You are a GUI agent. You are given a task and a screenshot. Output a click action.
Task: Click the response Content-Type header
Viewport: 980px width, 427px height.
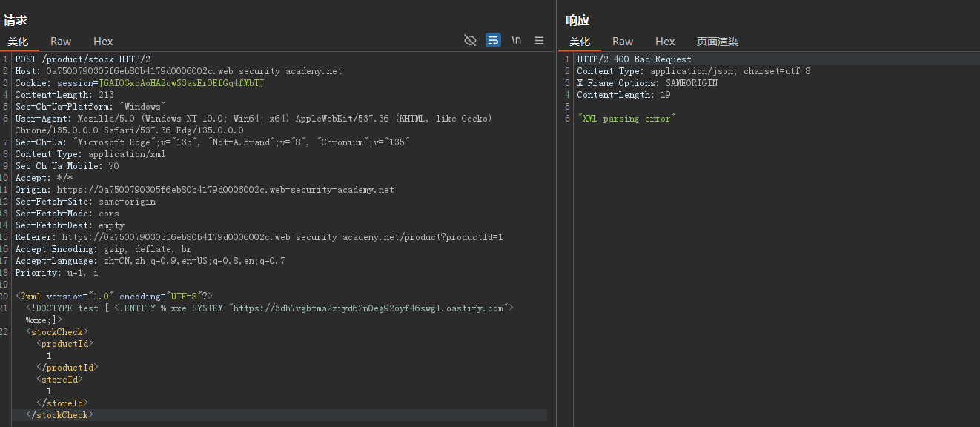tap(694, 71)
